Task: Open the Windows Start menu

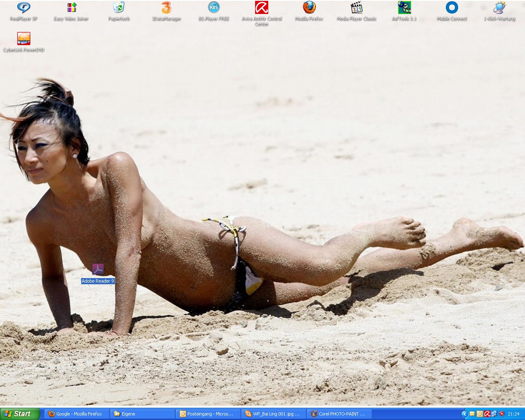Action: [19, 414]
